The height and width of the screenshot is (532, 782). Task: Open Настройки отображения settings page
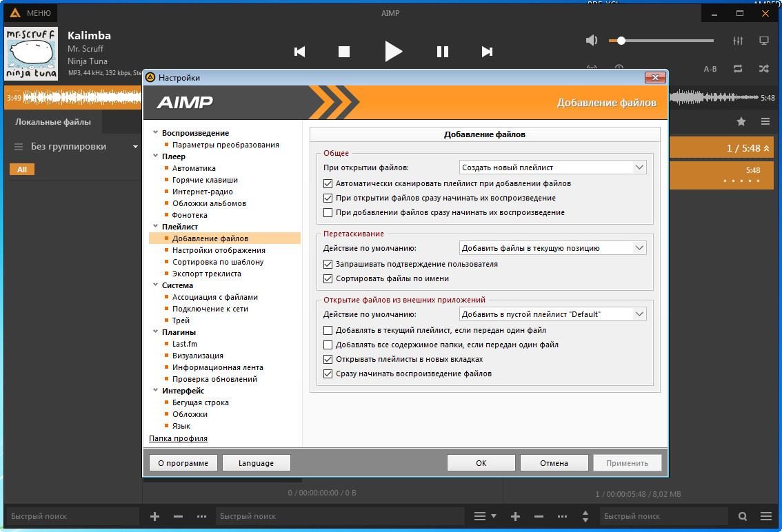tap(219, 250)
